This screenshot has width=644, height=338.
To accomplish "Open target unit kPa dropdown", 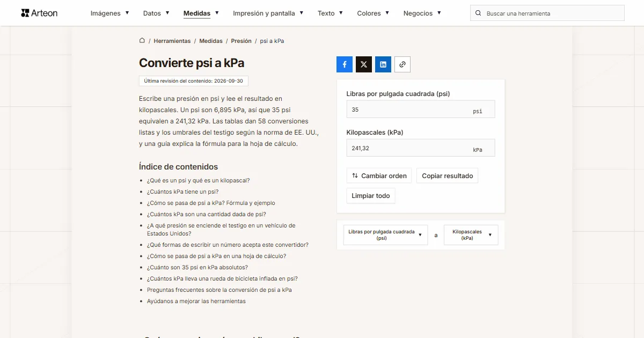I will [x=471, y=235].
